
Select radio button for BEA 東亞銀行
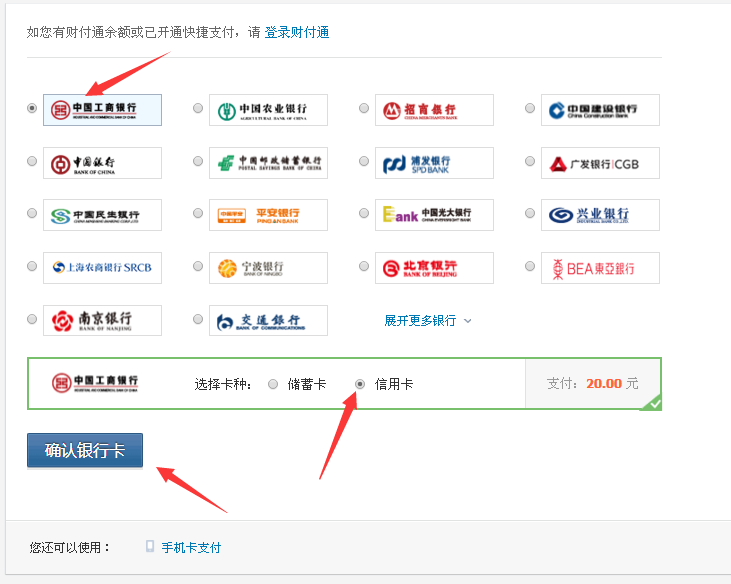tap(530, 266)
